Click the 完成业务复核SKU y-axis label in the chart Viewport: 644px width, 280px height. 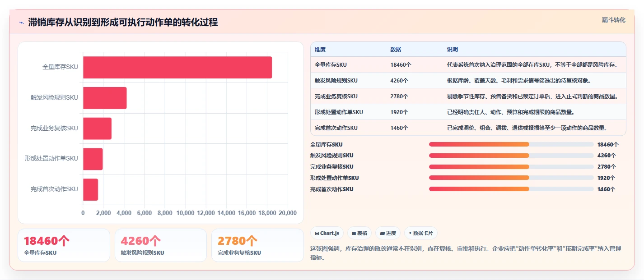point(54,128)
